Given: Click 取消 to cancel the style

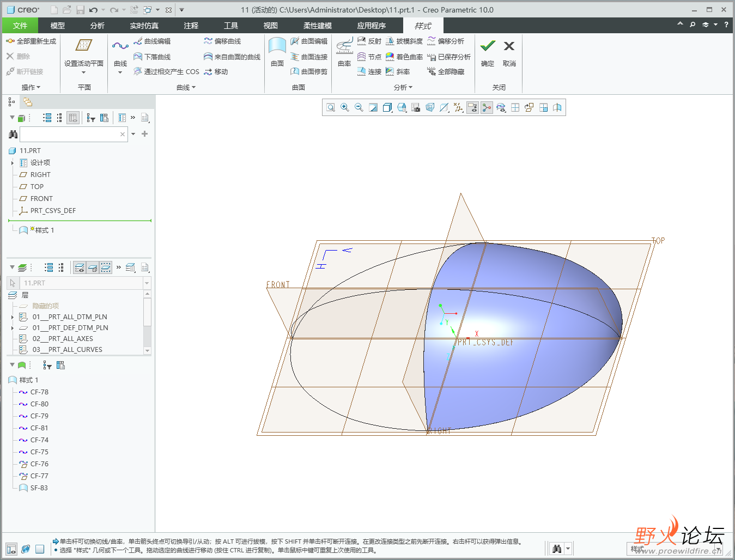Looking at the screenshot, I should pos(509,53).
